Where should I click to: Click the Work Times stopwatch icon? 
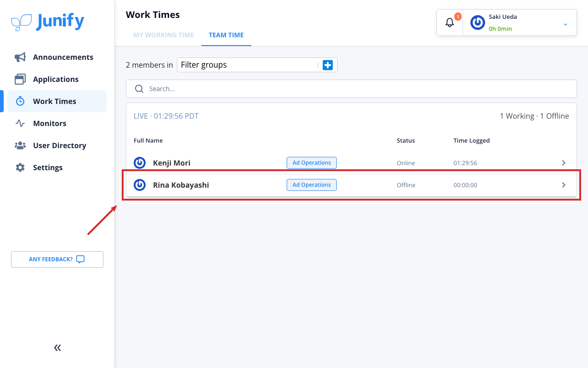(20, 101)
